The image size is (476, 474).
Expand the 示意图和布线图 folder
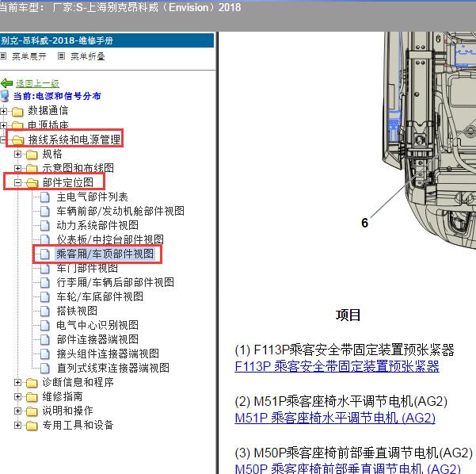tap(17, 168)
